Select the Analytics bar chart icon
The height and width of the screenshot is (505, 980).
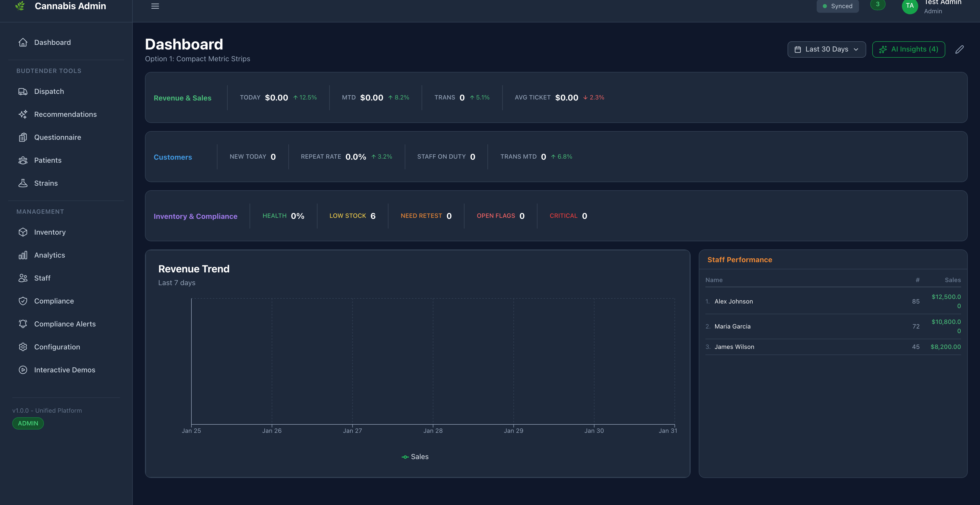tap(23, 255)
